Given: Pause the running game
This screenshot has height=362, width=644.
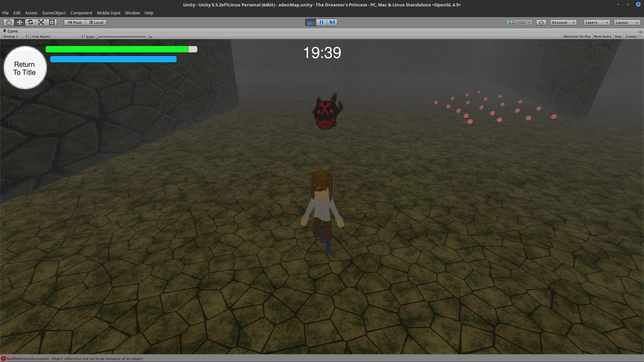Looking at the screenshot, I should 321,22.
